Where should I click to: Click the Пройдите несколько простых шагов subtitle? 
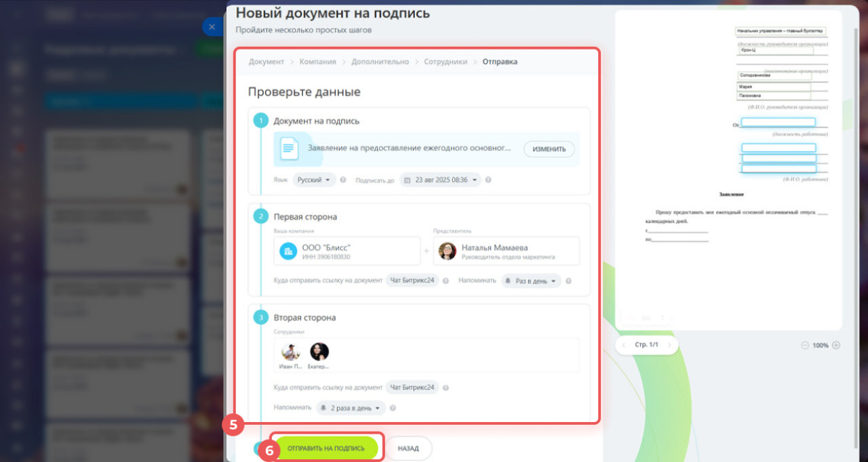(304, 30)
